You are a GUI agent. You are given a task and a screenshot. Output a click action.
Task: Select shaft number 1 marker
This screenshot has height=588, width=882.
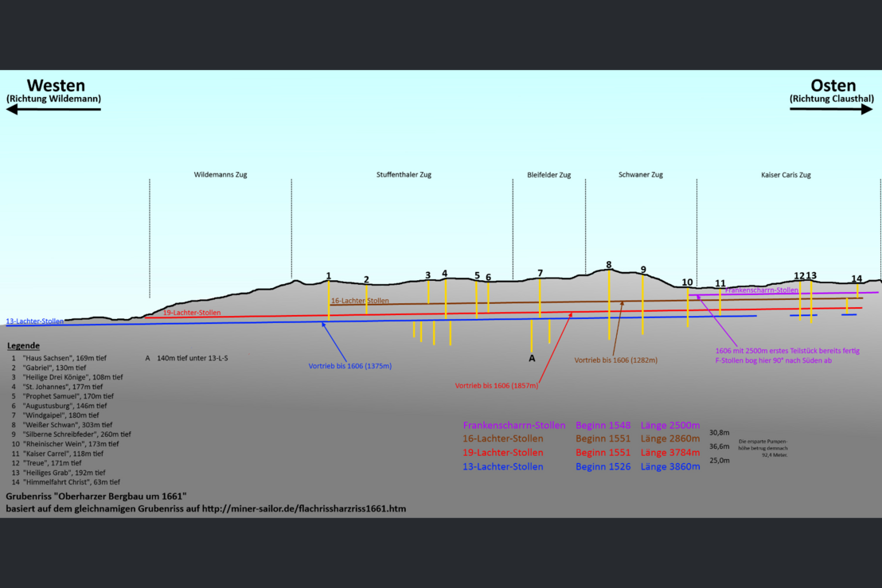coord(328,275)
